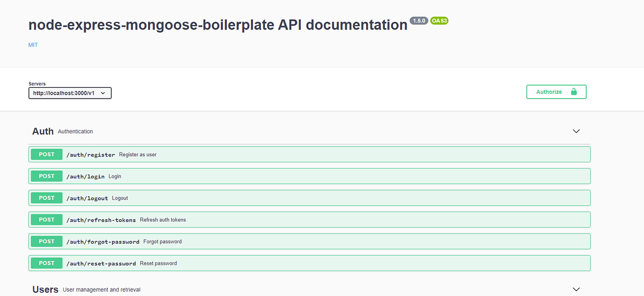Click the POST badge beside /auth/reset-password
This screenshot has width=644, height=296.
(46, 263)
